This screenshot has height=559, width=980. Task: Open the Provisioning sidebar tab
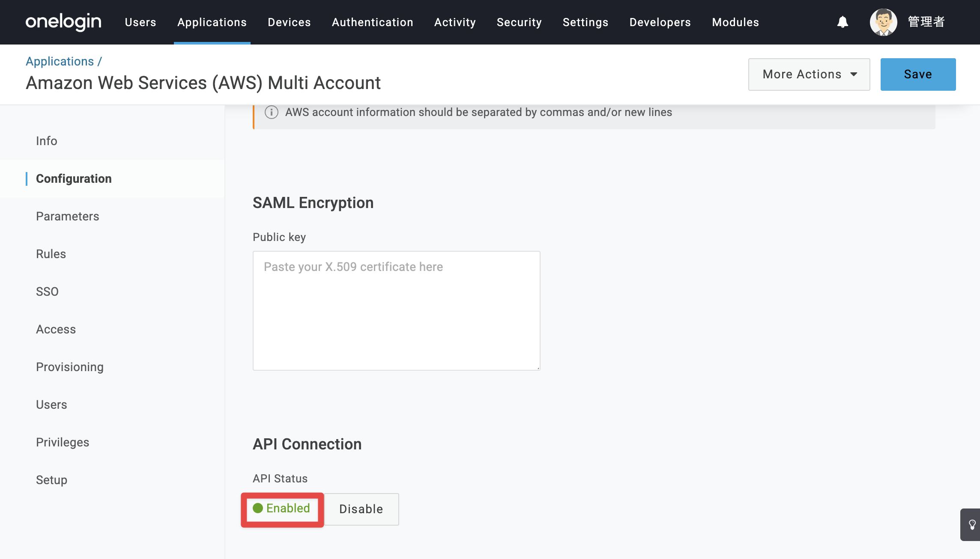(x=70, y=367)
